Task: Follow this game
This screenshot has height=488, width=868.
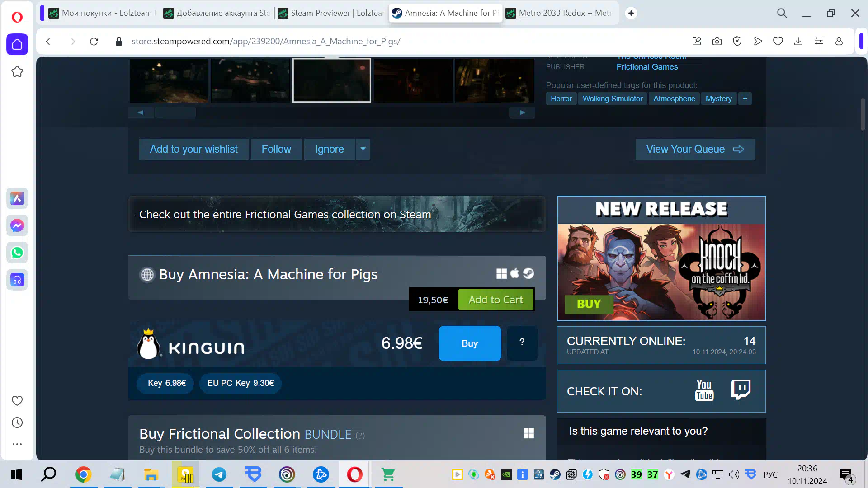Action: point(276,149)
